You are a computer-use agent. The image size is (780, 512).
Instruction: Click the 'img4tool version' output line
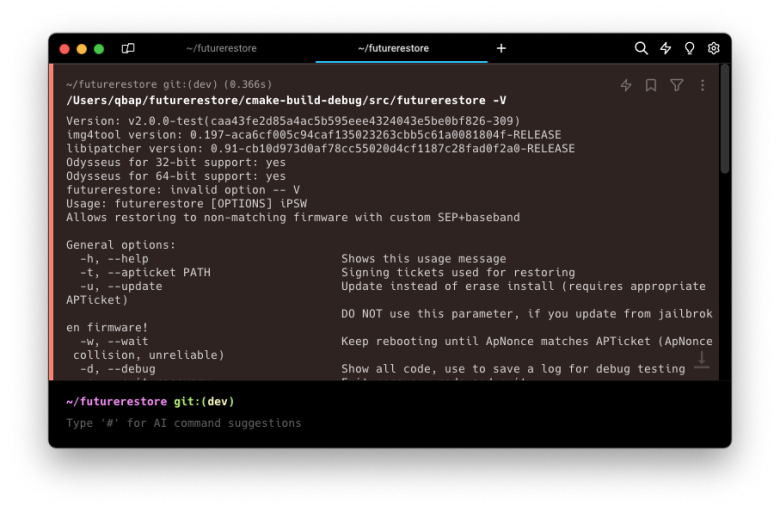pos(313,135)
